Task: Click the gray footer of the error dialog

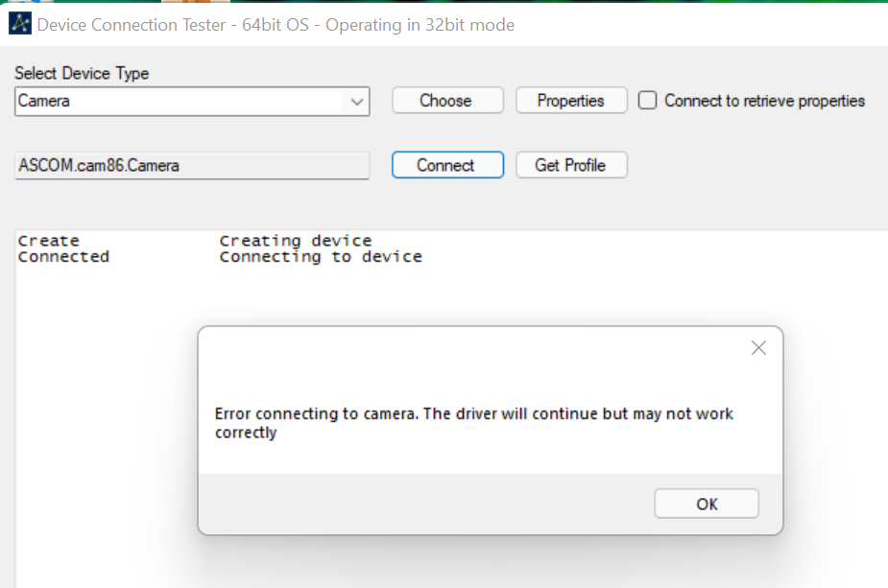Action: pyautogui.click(x=422, y=504)
